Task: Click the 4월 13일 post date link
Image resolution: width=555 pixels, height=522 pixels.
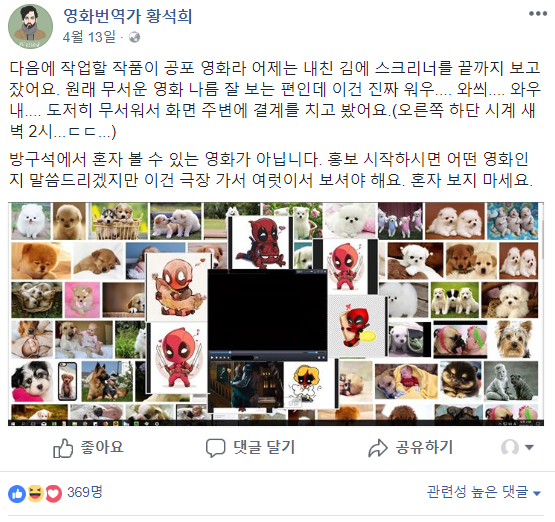Action: [89, 37]
